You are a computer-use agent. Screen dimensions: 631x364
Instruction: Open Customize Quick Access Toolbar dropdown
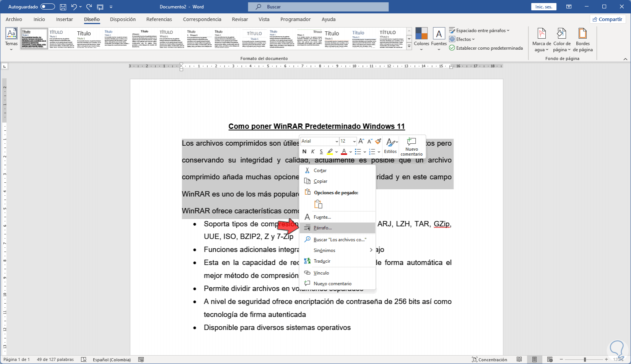pyautogui.click(x=111, y=7)
